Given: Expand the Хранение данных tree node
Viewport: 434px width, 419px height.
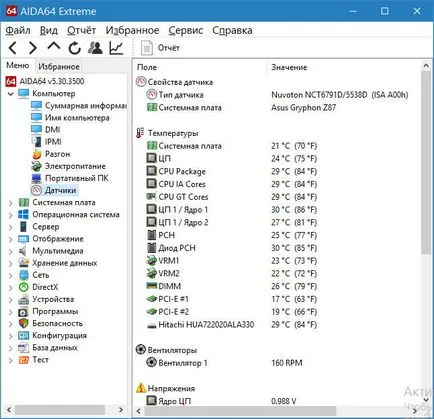Looking at the screenshot, I should click(x=10, y=263).
